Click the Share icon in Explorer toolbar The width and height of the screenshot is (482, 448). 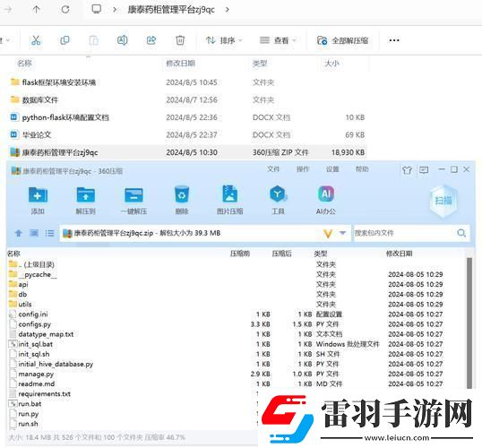pos(151,40)
